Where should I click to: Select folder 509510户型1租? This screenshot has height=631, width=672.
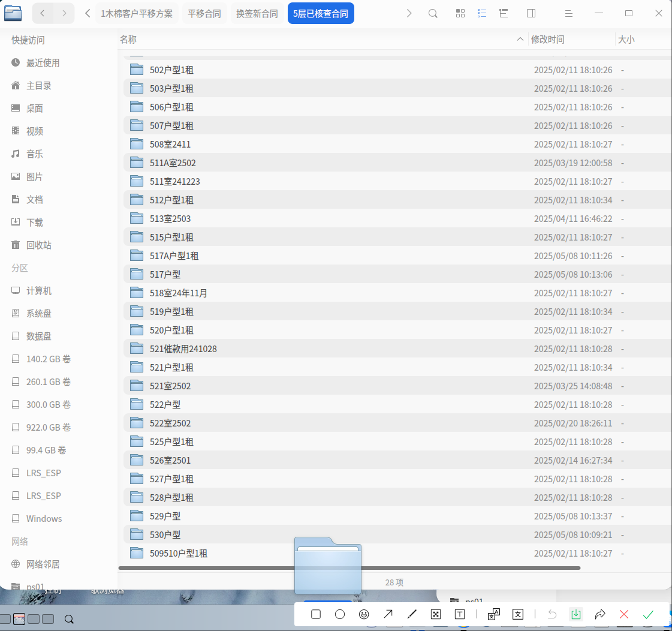(x=397, y=553)
